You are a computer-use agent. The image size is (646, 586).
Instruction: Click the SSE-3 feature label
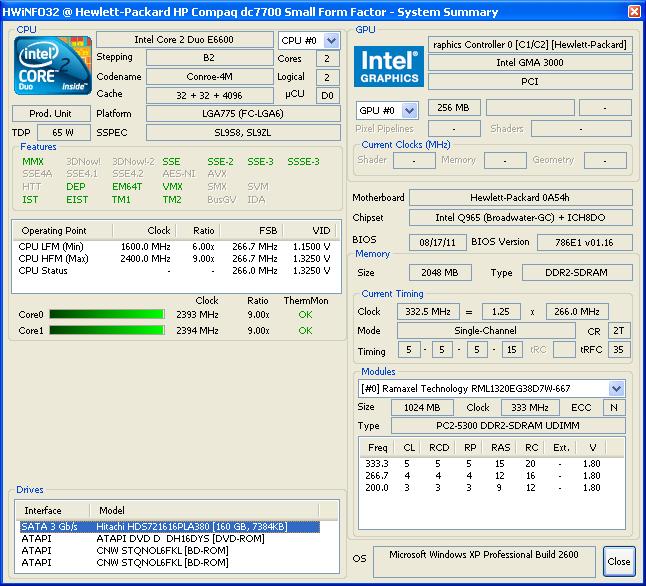pyautogui.click(x=260, y=161)
